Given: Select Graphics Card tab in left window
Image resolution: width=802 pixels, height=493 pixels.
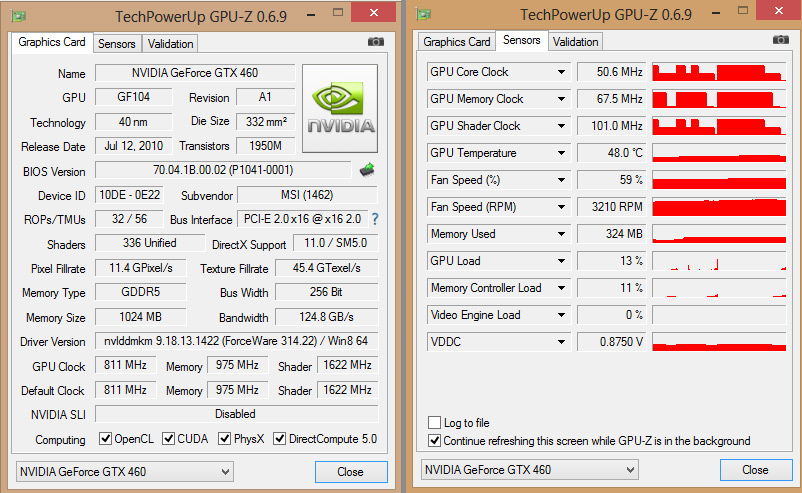Looking at the screenshot, I should (52, 42).
